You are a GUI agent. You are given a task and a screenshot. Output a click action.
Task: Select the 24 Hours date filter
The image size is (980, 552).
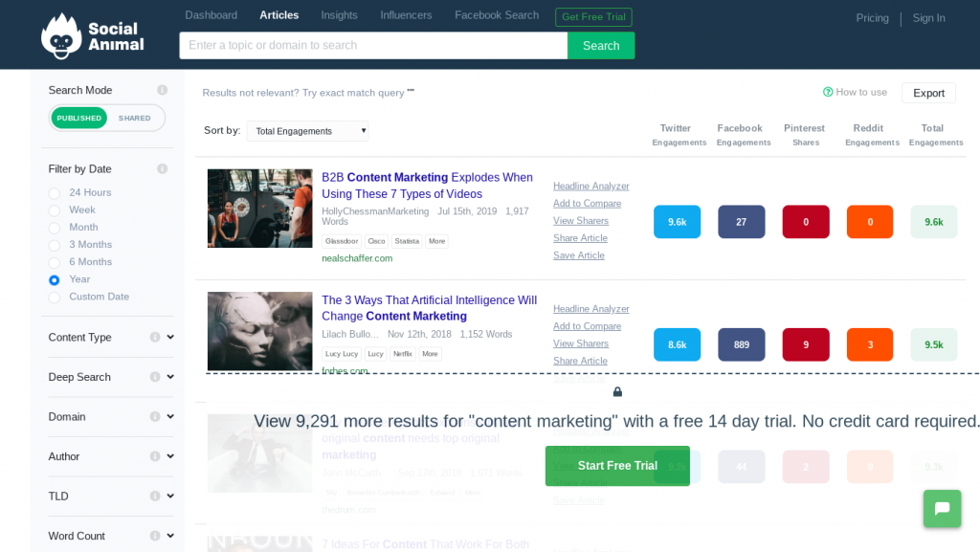(55, 193)
